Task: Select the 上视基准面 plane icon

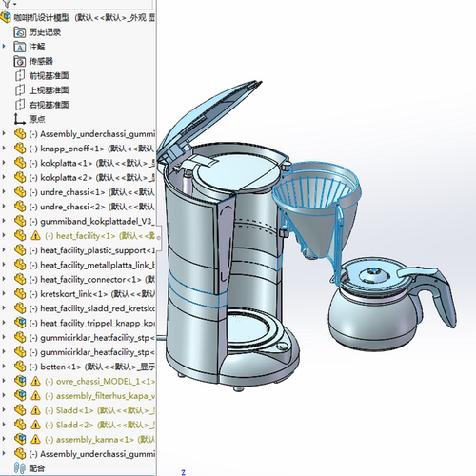Action: 20,90
